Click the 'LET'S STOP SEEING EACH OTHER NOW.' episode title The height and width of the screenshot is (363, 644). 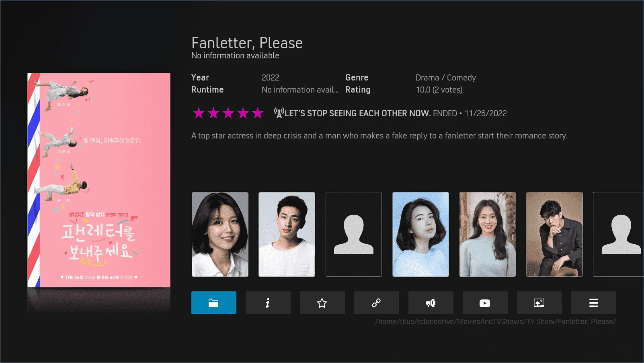coord(358,113)
